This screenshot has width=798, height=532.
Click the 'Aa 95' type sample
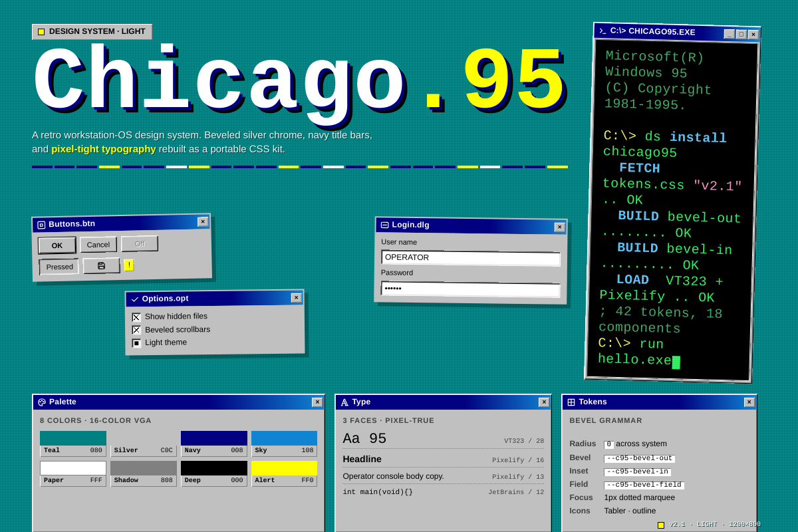364,439
